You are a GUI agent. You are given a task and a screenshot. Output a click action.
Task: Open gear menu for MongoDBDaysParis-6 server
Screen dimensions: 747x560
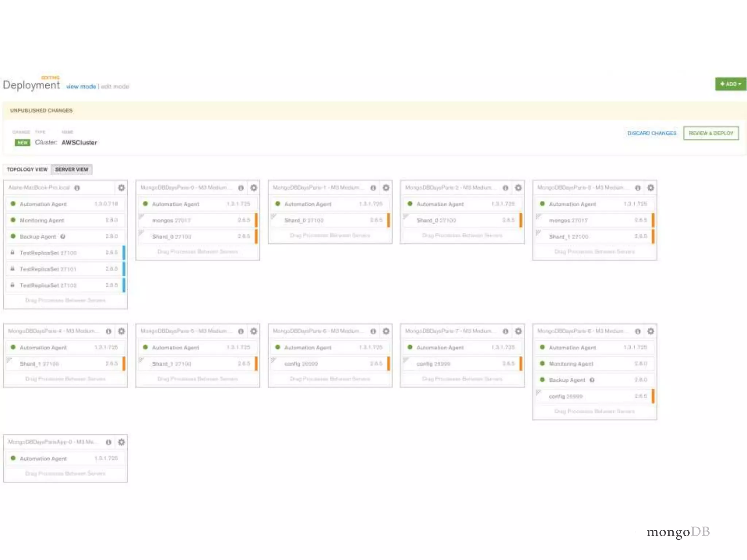(x=386, y=331)
